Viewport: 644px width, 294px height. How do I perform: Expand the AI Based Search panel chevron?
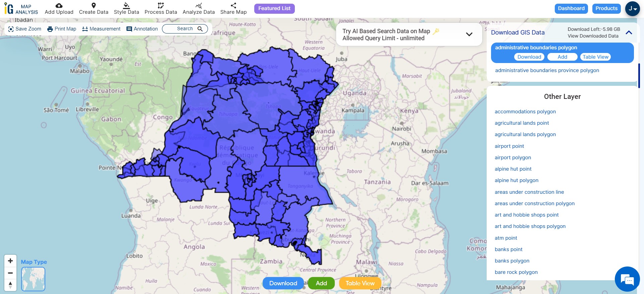[x=469, y=34]
